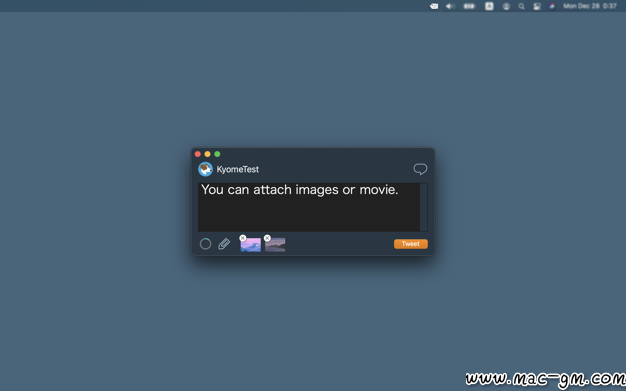Open the second attached dusk landscape thumbnail

(x=275, y=245)
